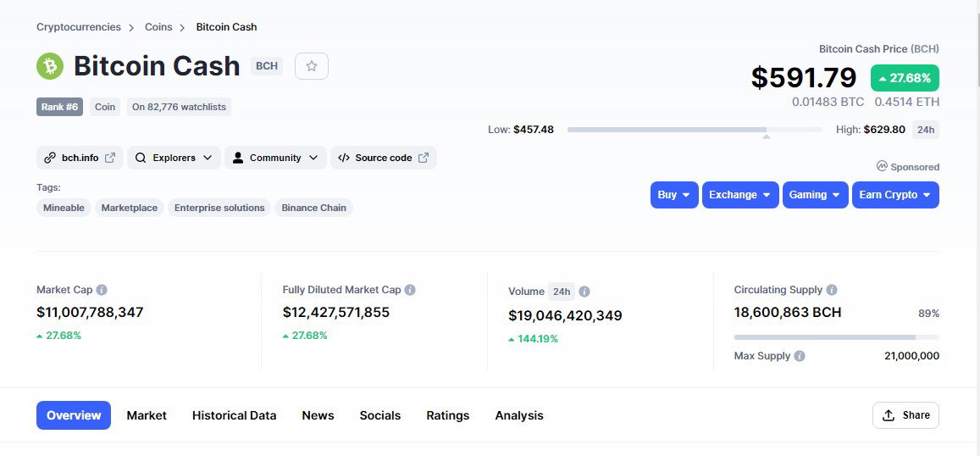This screenshot has width=980, height=456.
Task: Click the green 27.68% price change badge
Action: 905,78
